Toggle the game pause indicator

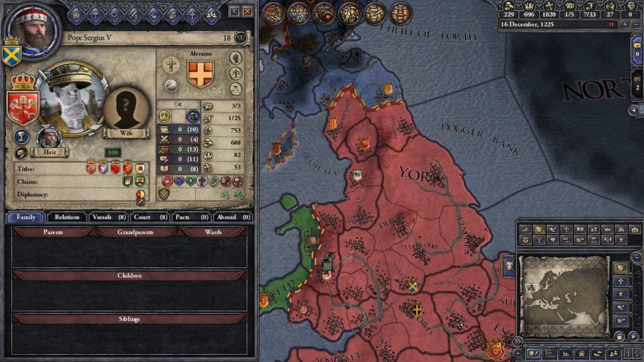coord(611,25)
